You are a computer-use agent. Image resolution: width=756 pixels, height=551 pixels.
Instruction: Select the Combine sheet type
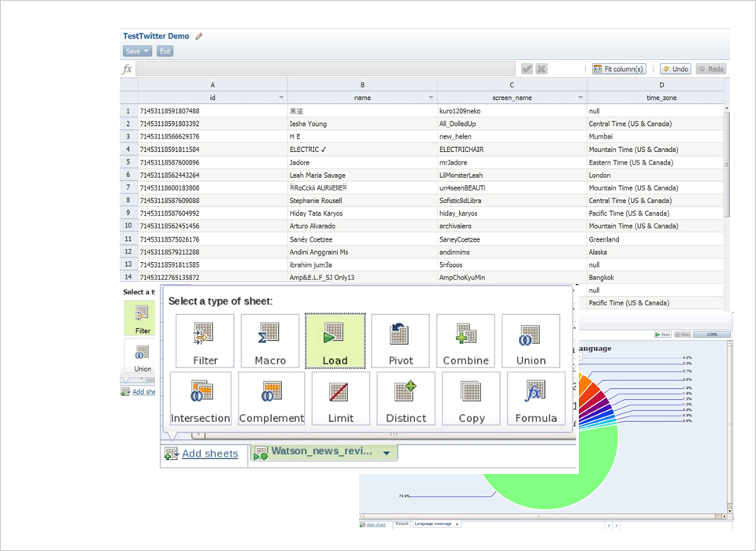[465, 342]
